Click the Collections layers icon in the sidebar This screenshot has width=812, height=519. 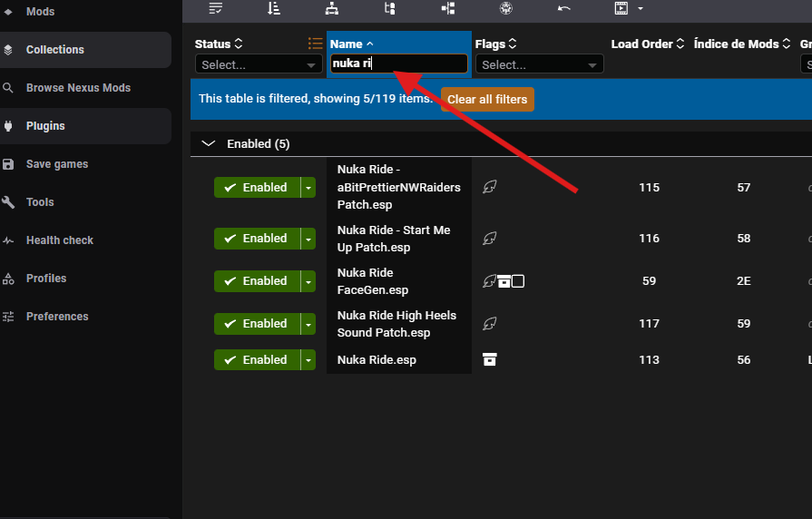click(x=8, y=50)
